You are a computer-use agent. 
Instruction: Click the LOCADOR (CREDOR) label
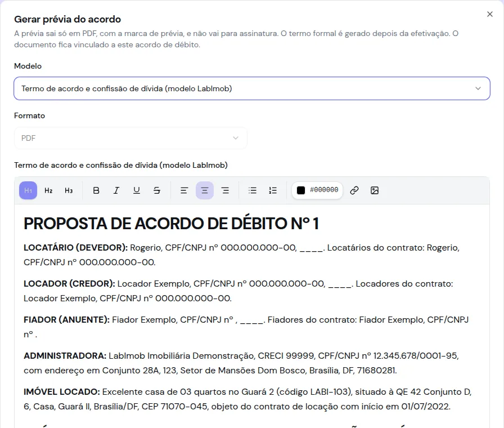[69, 283]
